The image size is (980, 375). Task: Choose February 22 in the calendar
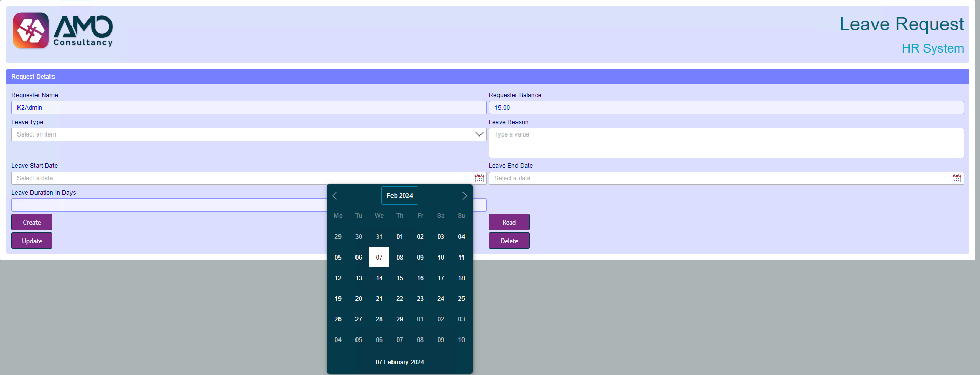tap(400, 299)
